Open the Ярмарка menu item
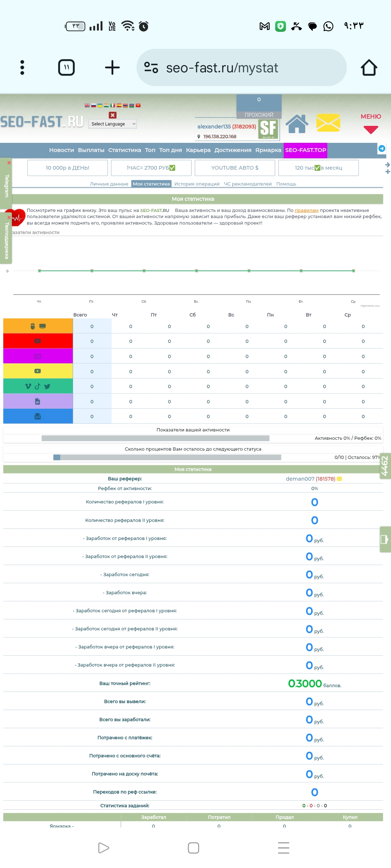 (268, 150)
